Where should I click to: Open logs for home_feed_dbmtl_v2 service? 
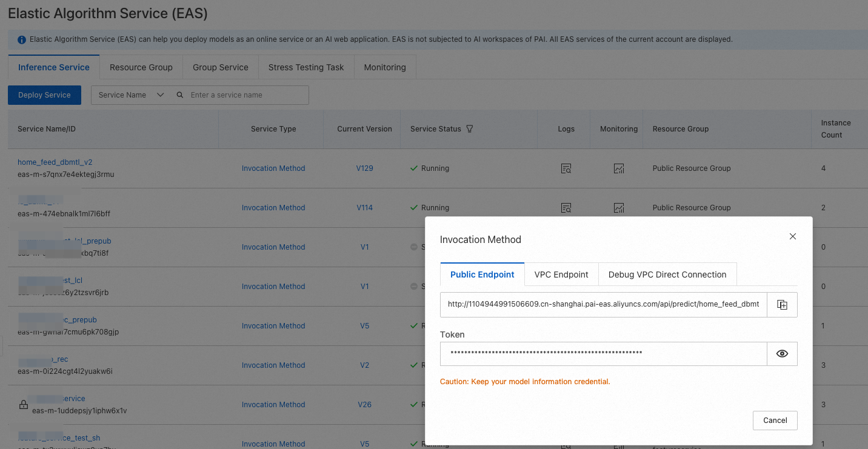click(566, 168)
